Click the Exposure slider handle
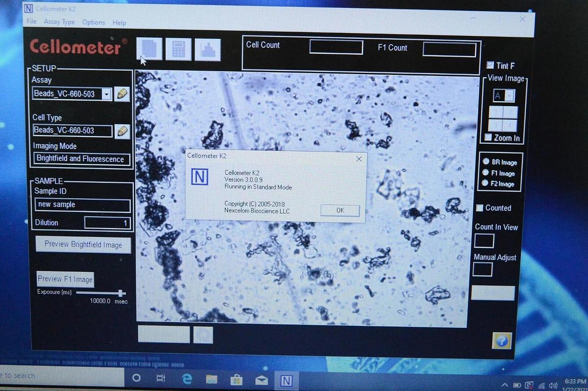The image size is (588, 391). click(121, 293)
